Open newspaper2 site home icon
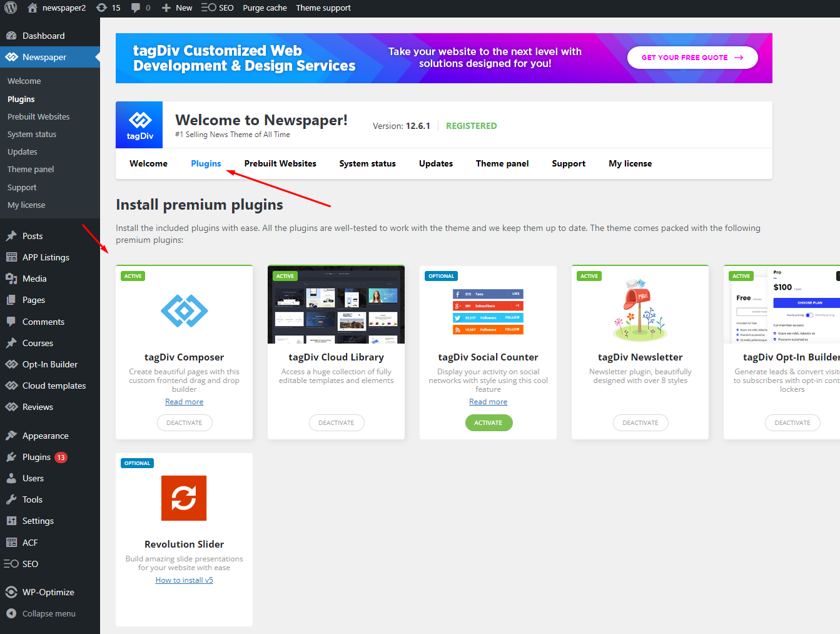The image size is (840, 634). (33, 8)
